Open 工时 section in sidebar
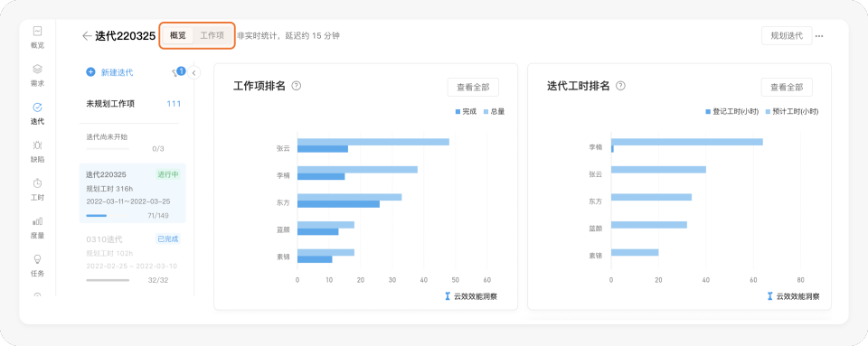This screenshot has height=346, width=868. (37, 190)
